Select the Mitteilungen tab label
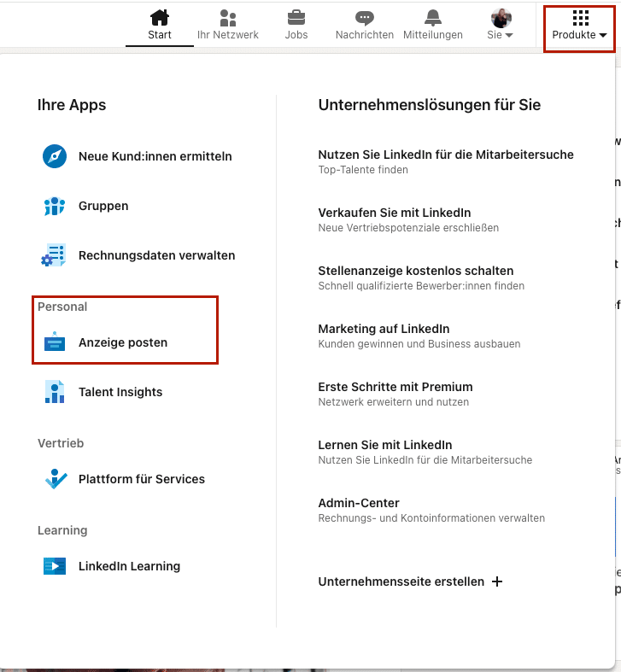621x672 pixels. point(433,35)
